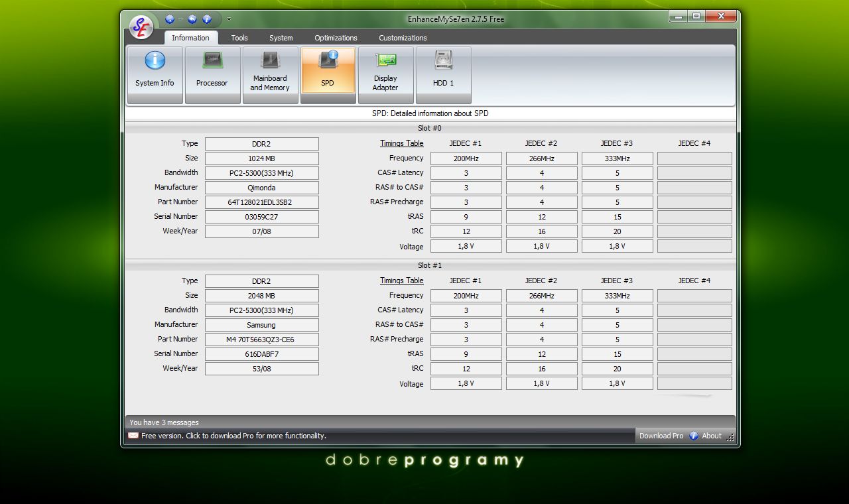Click Slot #0 JEDEC #2 CAS# Latency value 4
This screenshot has height=504, width=849.
(x=541, y=173)
